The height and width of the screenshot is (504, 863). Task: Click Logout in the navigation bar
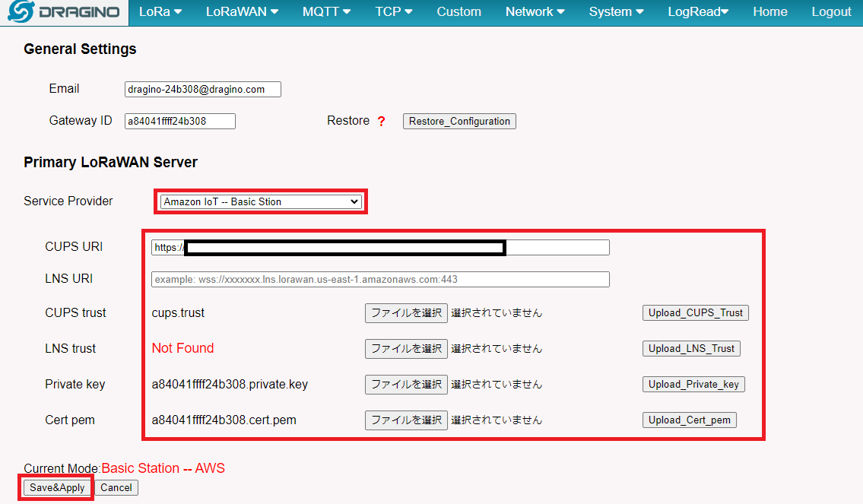[x=830, y=12]
